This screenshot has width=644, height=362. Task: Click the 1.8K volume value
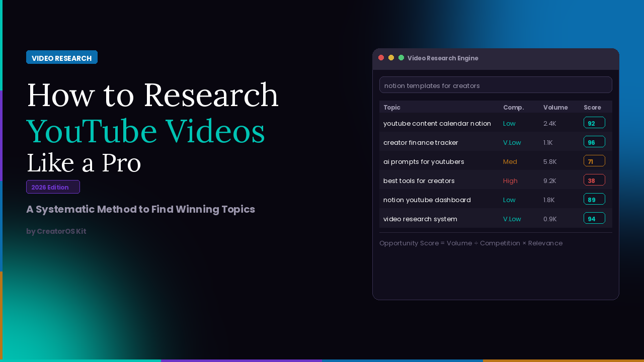(x=549, y=200)
